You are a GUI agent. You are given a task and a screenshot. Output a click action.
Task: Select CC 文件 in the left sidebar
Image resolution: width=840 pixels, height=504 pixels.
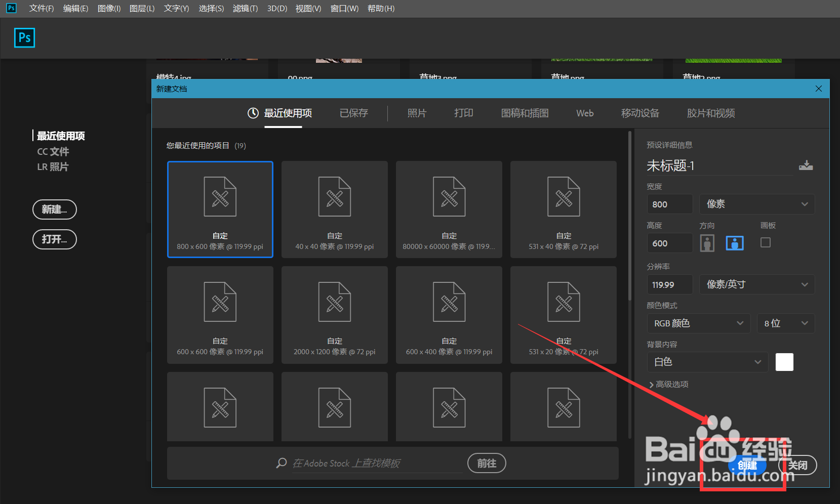point(53,151)
